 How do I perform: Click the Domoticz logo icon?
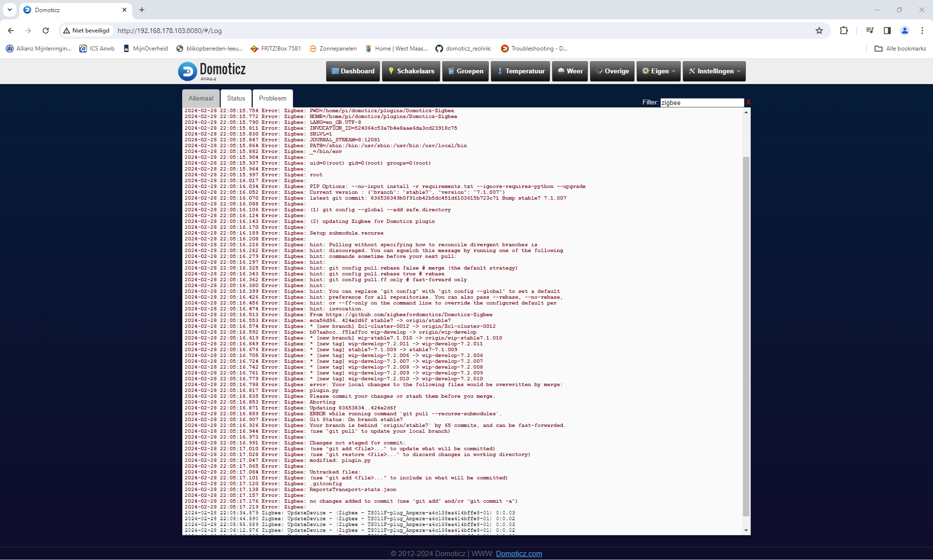187,71
